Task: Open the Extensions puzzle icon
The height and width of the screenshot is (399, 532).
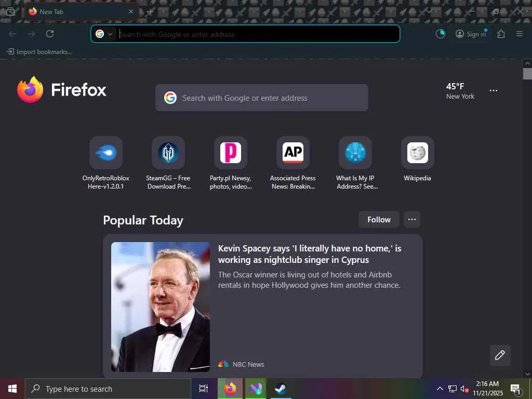Action: tap(501, 34)
